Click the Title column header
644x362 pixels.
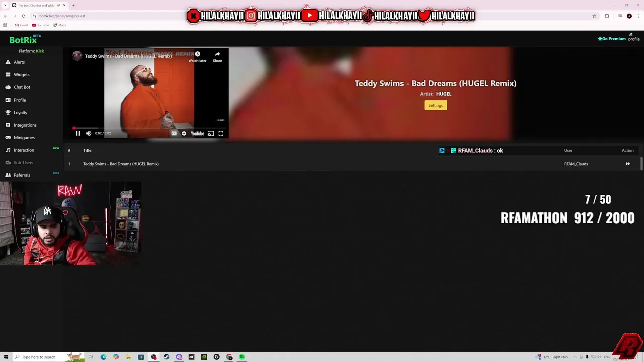[x=87, y=150]
